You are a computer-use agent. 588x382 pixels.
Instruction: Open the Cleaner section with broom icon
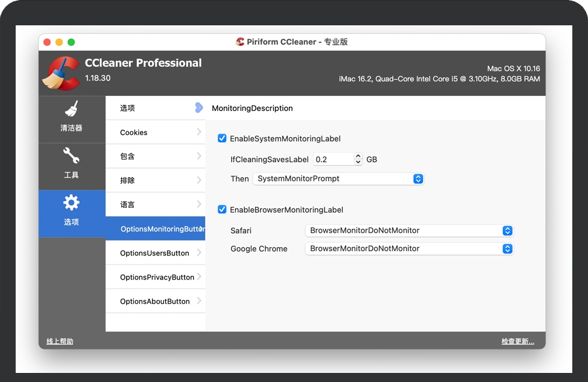(x=71, y=117)
